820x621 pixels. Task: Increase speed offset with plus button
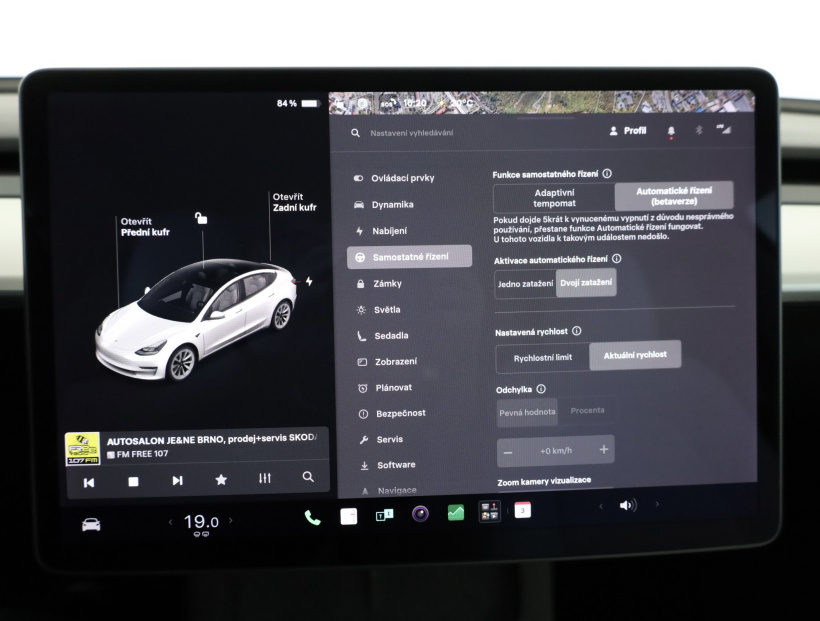click(603, 449)
